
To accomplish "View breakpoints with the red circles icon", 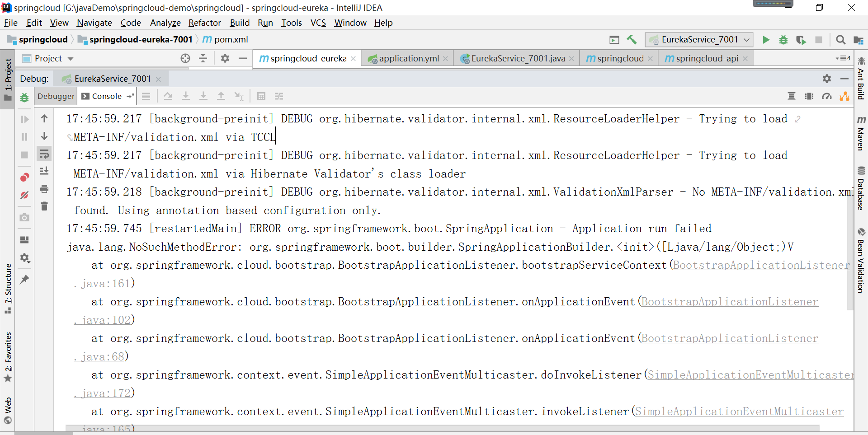I will point(24,177).
